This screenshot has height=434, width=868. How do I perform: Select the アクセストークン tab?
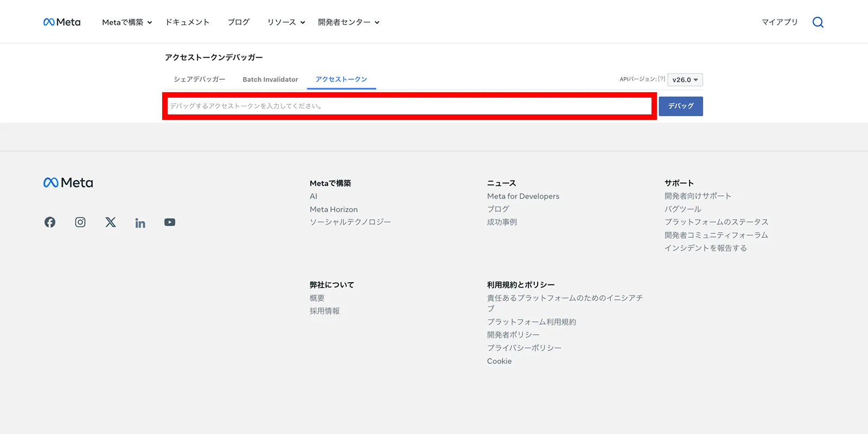[341, 79]
